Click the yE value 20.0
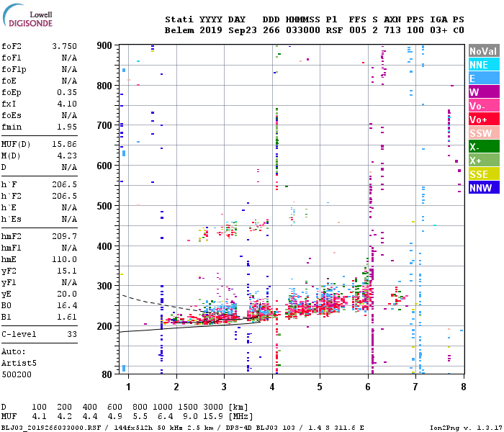 (x=67, y=294)
